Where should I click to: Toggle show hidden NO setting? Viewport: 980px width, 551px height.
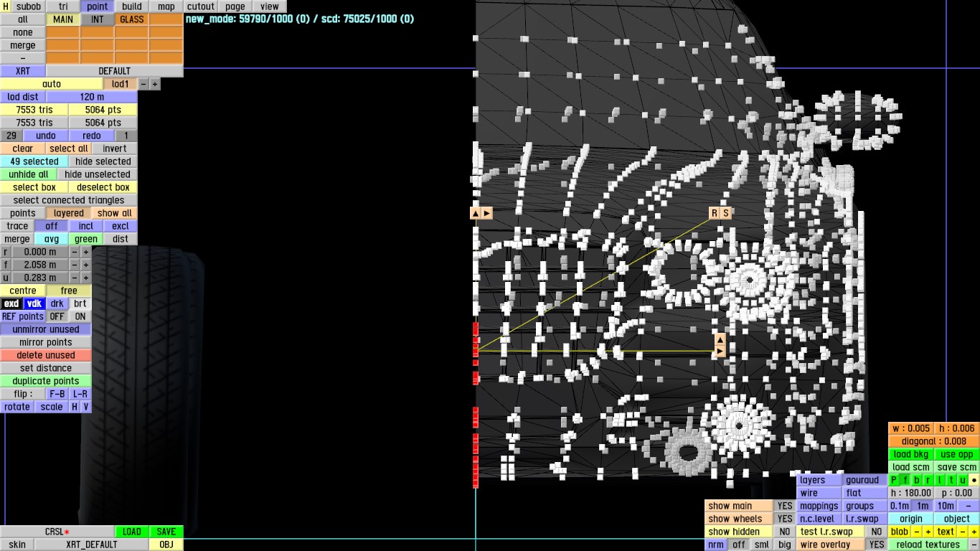[785, 532]
